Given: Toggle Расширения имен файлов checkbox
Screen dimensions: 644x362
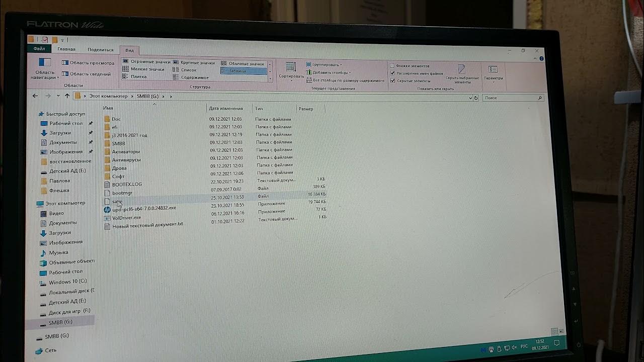Looking at the screenshot, I should pos(392,73).
